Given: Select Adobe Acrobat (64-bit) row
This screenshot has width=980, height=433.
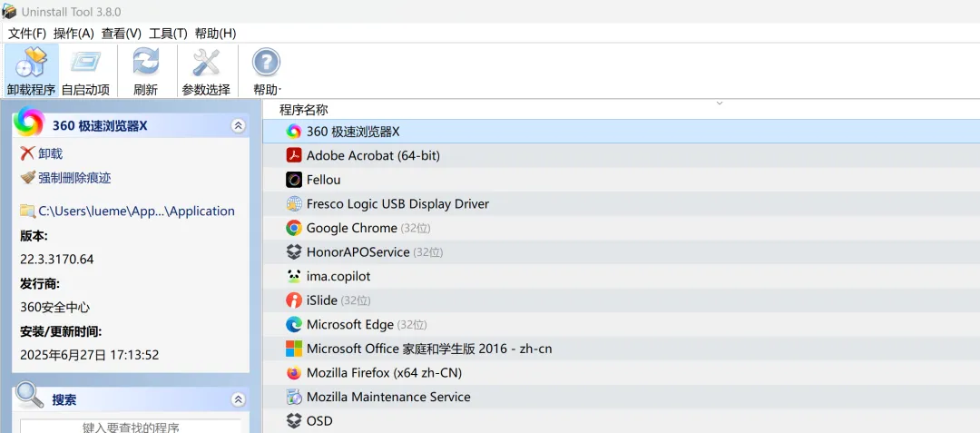Looking at the screenshot, I should pyautogui.click(x=622, y=155).
